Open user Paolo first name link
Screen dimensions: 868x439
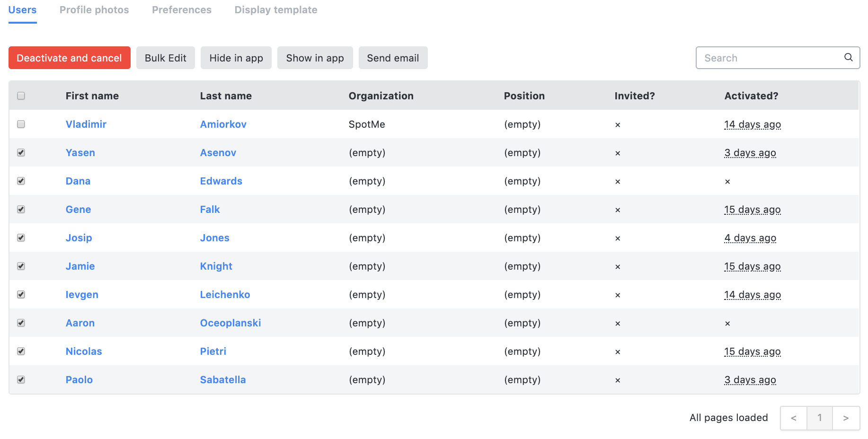point(79,380)
